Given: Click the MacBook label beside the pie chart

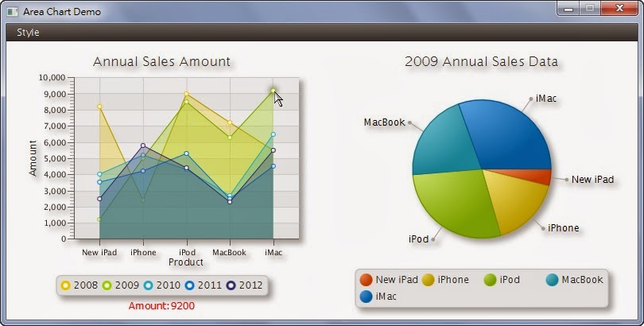Looking at the screenshot, I should [385, 122].
